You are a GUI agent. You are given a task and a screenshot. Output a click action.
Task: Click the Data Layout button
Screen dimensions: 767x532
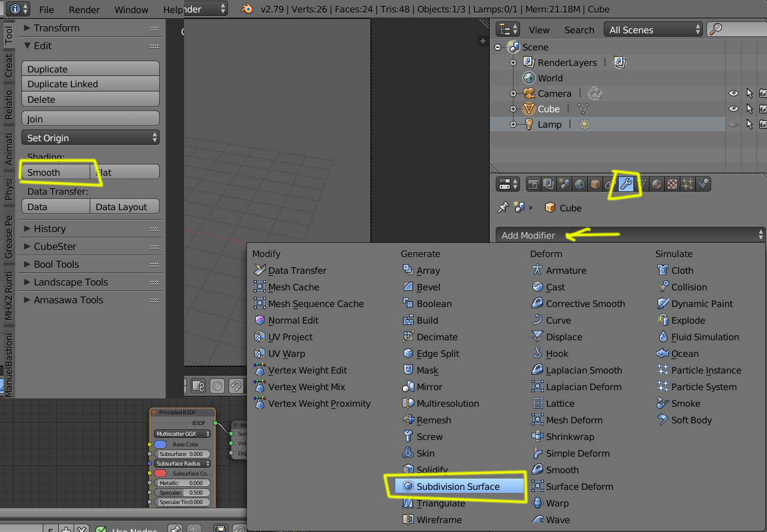point(125,207)
